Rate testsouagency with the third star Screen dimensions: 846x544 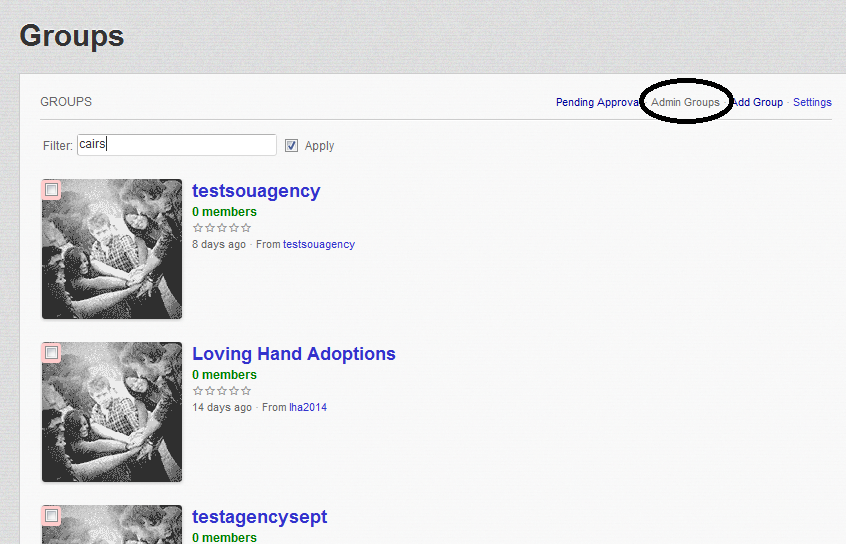[x=222, y=227]
